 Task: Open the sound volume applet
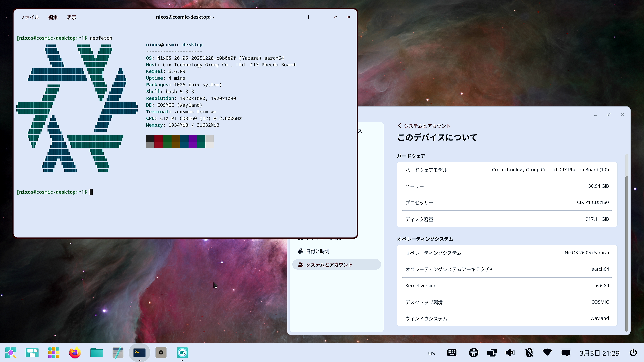tap(510, 353)
